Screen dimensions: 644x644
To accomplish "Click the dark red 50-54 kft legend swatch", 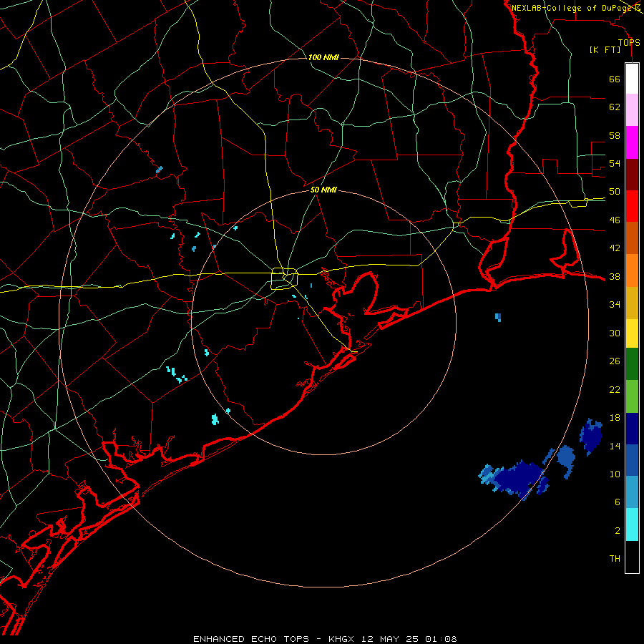I will click(x=632, y=175).
